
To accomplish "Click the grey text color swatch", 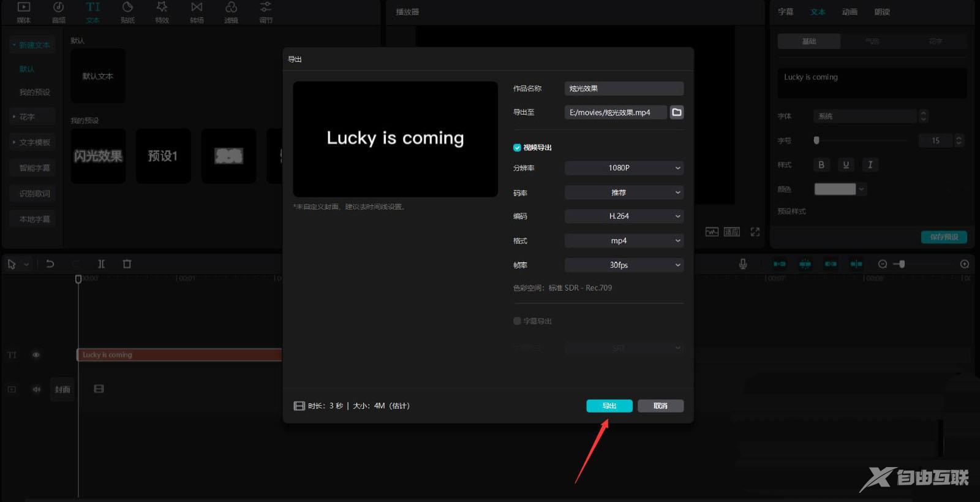I will pyautogui.click(x=835, y=189).
